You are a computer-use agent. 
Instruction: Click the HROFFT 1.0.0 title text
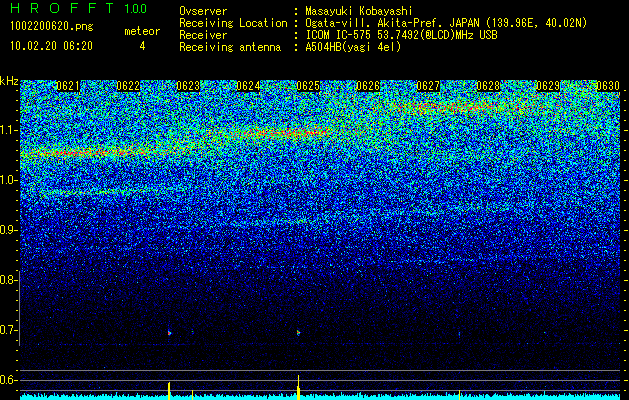point(78,8)
